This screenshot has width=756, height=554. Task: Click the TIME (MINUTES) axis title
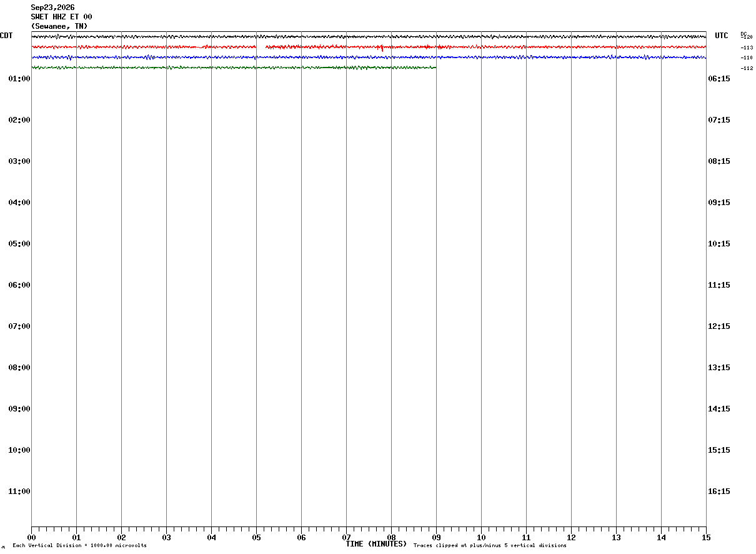(376, 544)
